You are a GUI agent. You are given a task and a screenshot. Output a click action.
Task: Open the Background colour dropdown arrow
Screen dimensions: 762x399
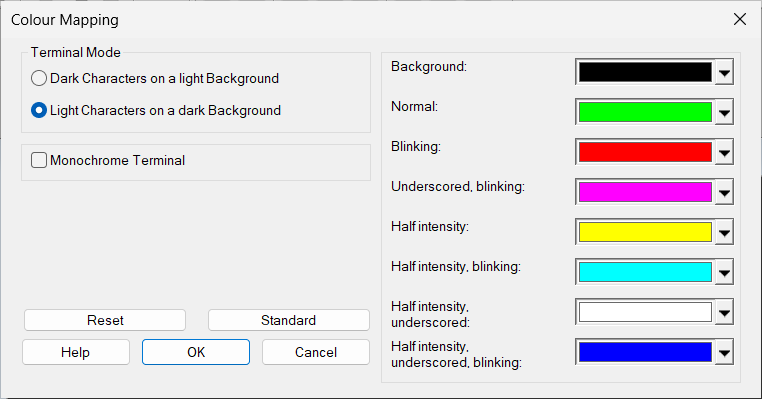coord(724,72)
